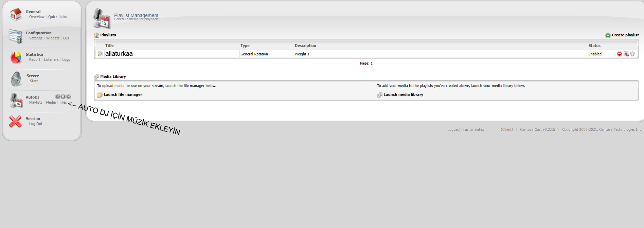
Task: Click the Server satellite dish icon
Action: point(16,79)
